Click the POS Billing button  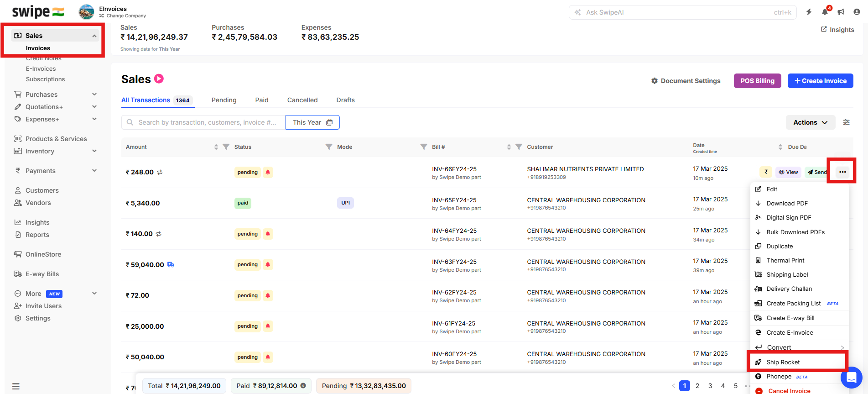[x=757, y=81]
